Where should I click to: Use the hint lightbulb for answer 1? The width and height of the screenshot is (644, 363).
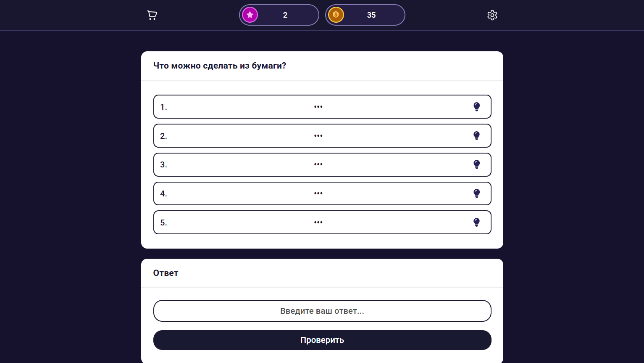[x=476, y=106]
